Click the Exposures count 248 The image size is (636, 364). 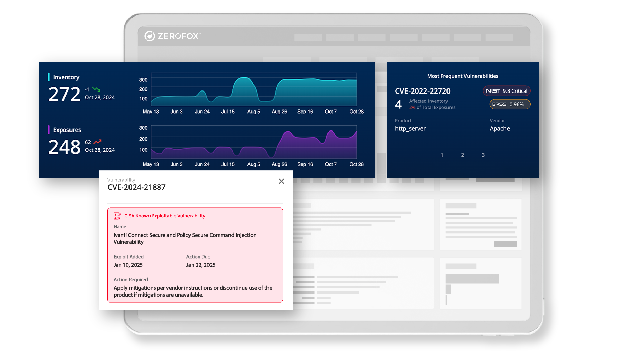(64, 147)
